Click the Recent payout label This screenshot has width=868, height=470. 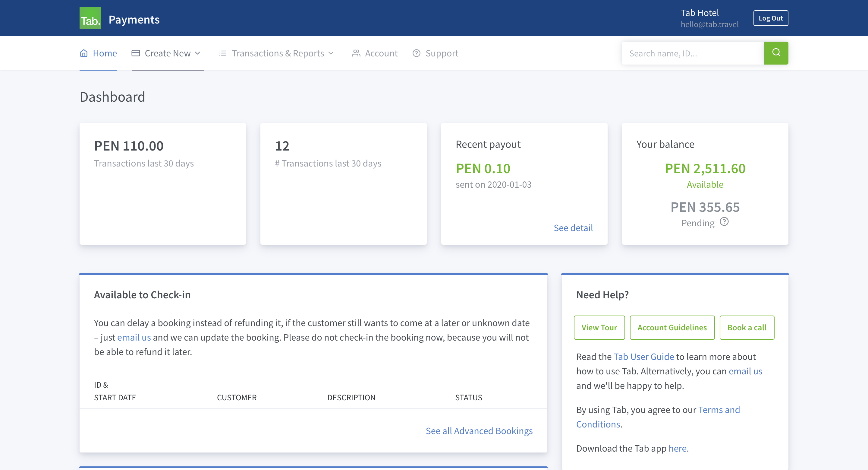488,144
